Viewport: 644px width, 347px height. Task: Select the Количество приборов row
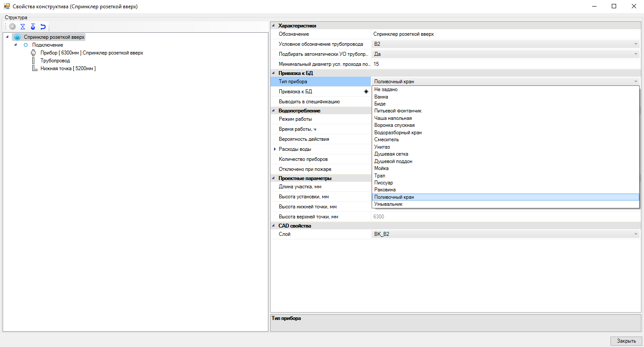tap(321, 159)
